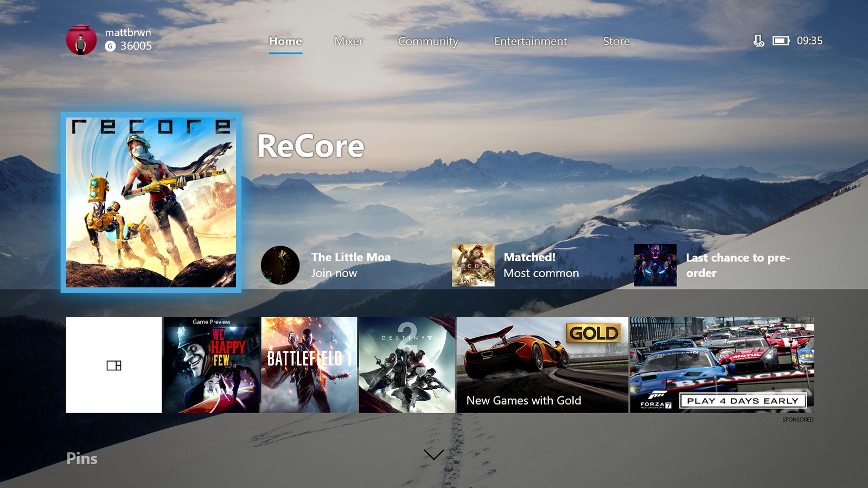Open the Matched! ReCore thumbnail icon
This screenshot has height=488, width=868.
coord(473,265)
